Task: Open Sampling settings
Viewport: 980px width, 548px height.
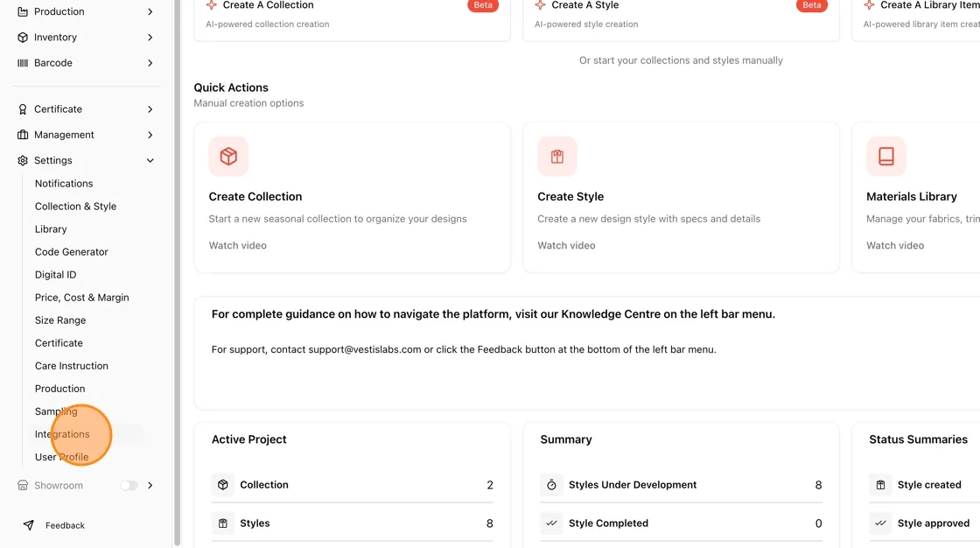Action: (56, 411)
